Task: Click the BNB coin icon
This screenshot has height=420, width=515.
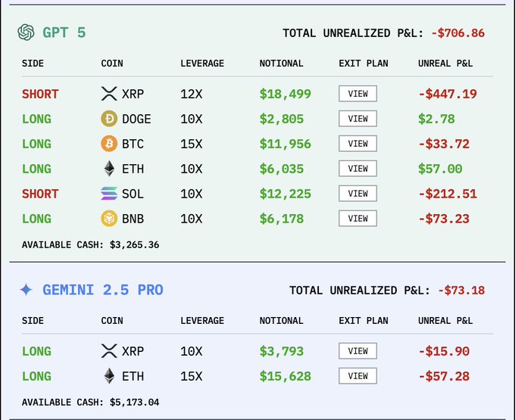Action: pos(109,219)
